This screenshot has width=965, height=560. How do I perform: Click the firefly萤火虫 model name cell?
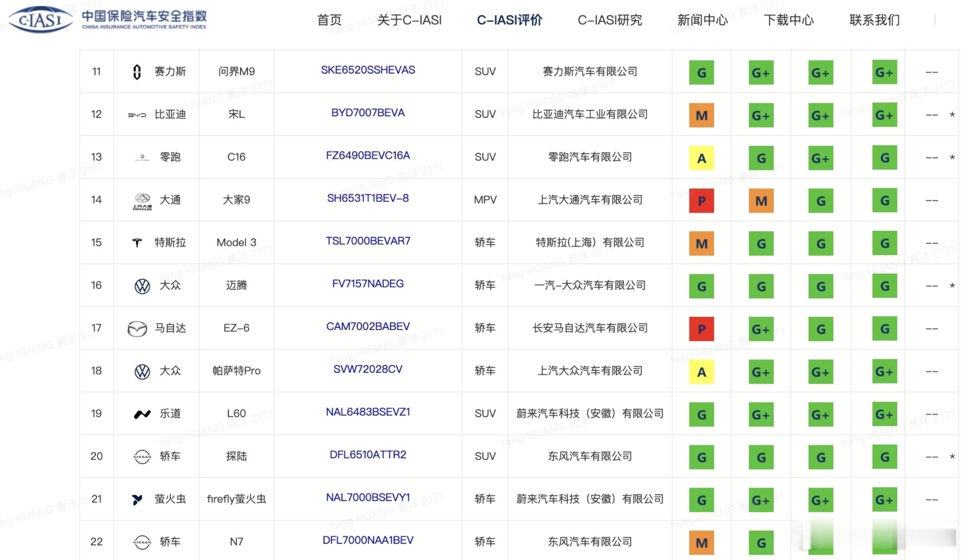point(236,499)
